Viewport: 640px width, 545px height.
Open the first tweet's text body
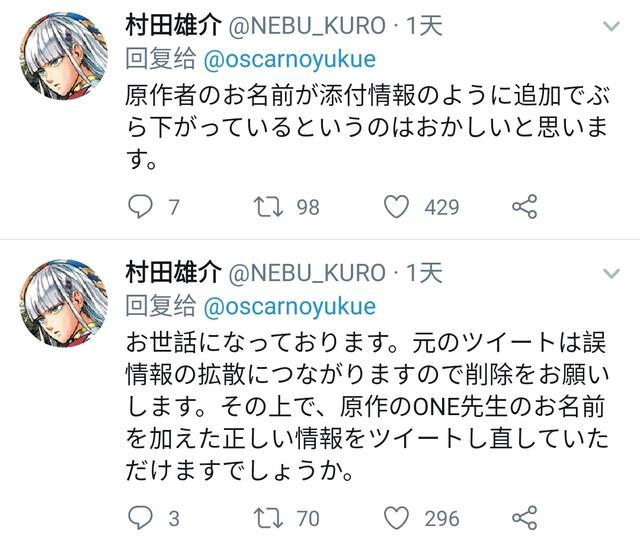click(360, 128)
